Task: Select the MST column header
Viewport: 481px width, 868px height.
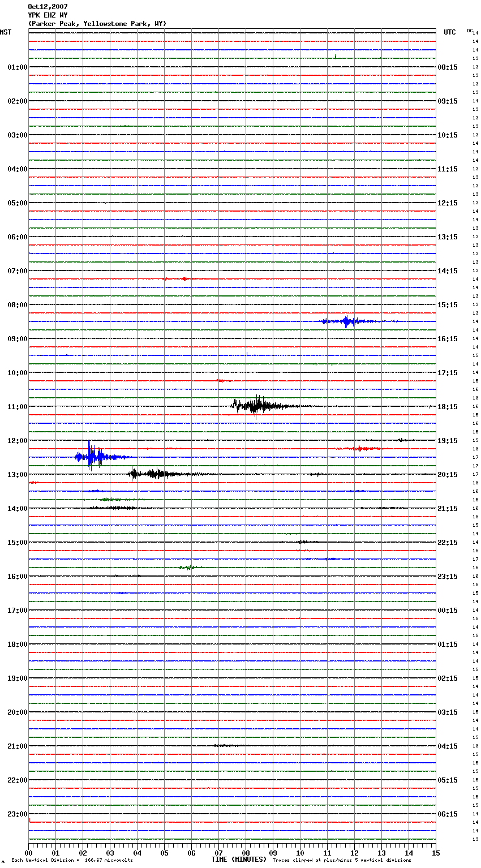Action: (x=6, y=32)
